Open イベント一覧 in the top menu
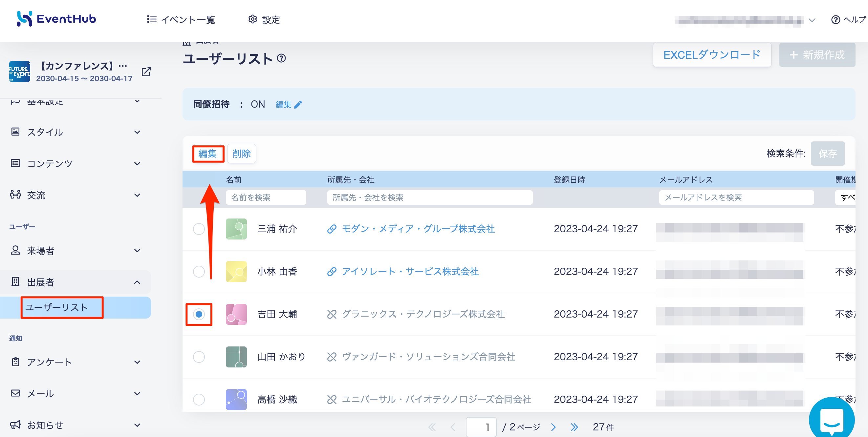The width and height of the screenshot is (868, 437). [181, 20]
